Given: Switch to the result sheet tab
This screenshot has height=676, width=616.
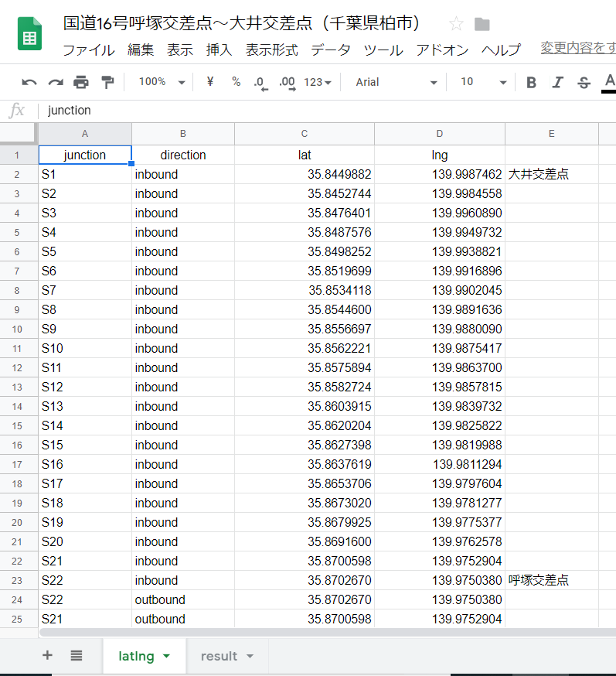Looking at the screenshot, I should (227, 656).
